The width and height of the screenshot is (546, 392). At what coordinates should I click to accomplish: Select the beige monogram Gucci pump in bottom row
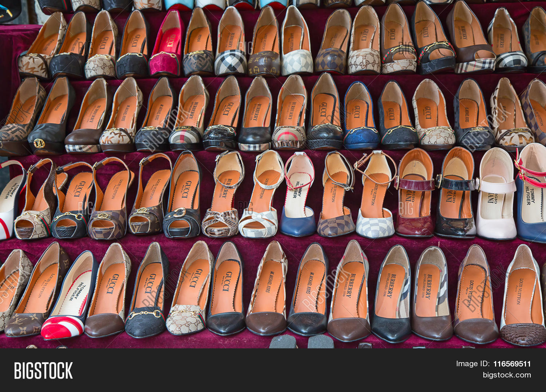click(x=189, y=291)
